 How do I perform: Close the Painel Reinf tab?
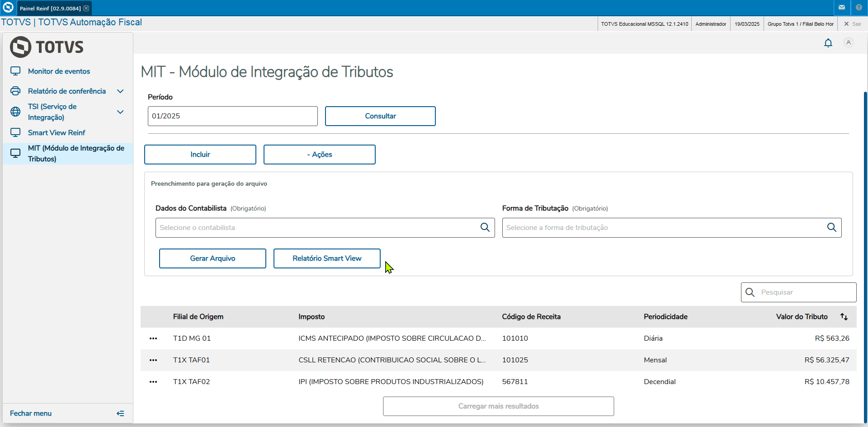[x=86, y=8]
